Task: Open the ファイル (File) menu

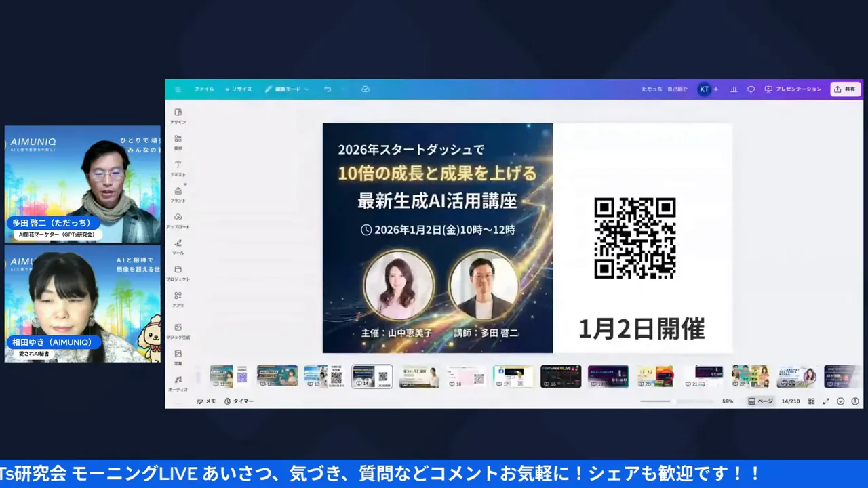Action: point(203,89)
